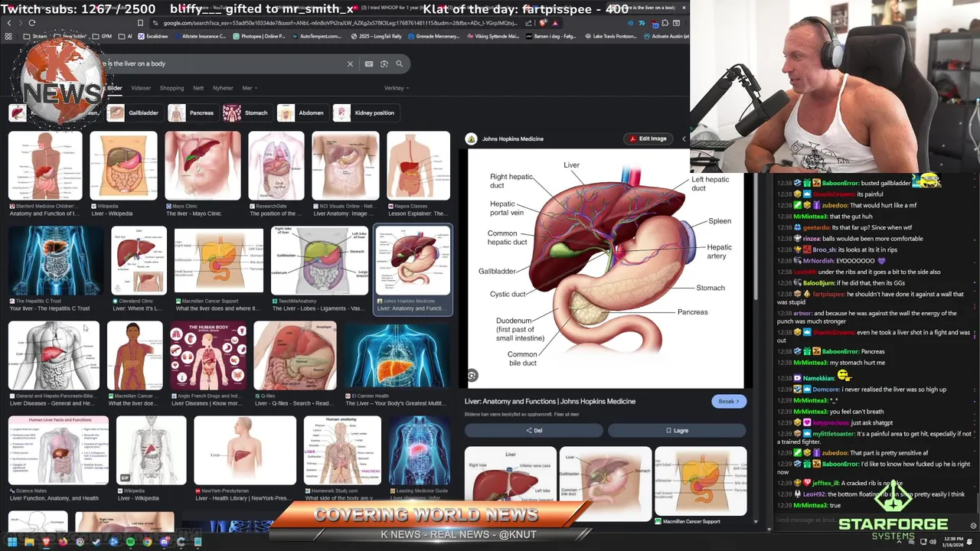
Task: Search by image with Google Lens icon
Action: 384,64
